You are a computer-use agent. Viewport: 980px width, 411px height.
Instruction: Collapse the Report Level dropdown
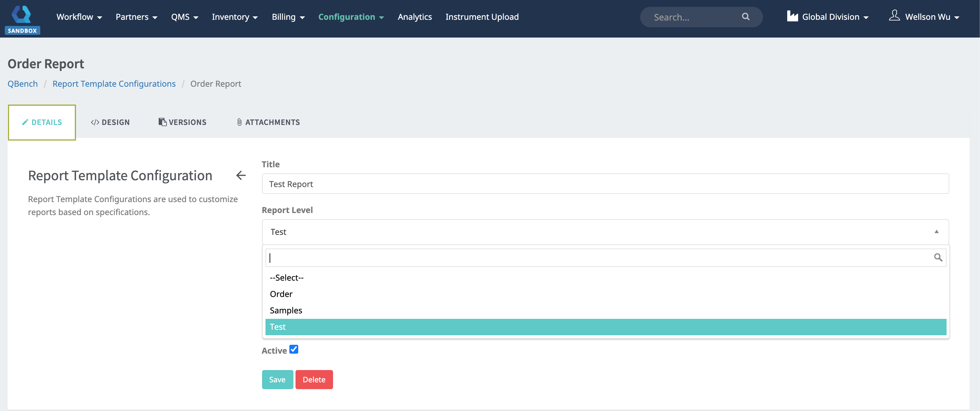pos(936,232)
